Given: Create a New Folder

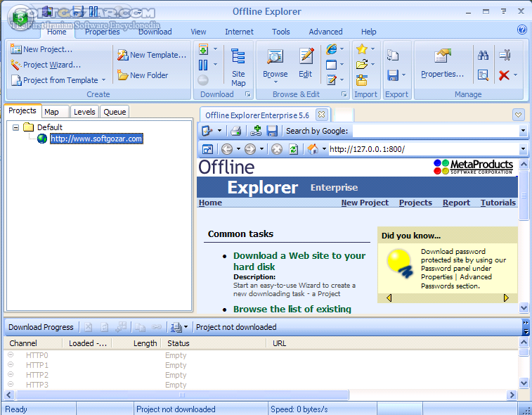Looking at the screenshot, I should [143, 75].
